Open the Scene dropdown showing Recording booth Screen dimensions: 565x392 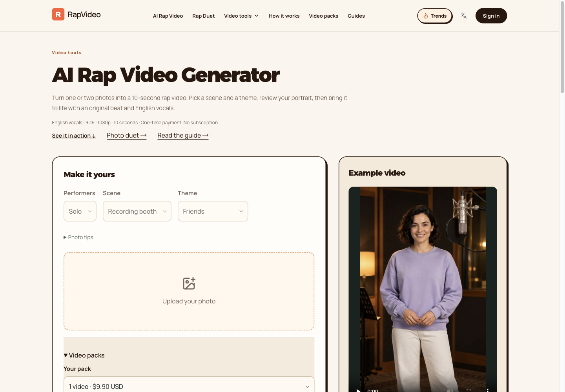click(137, 211)
